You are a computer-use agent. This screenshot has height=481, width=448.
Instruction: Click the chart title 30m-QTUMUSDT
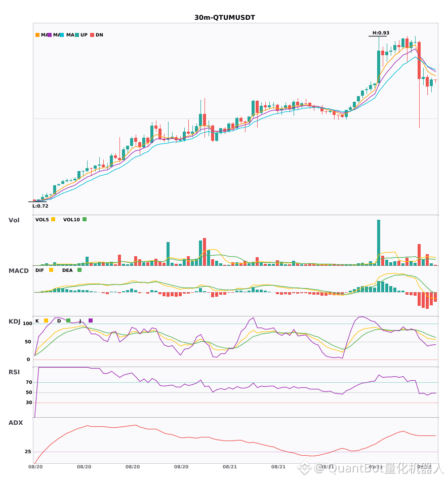[225, 18]
